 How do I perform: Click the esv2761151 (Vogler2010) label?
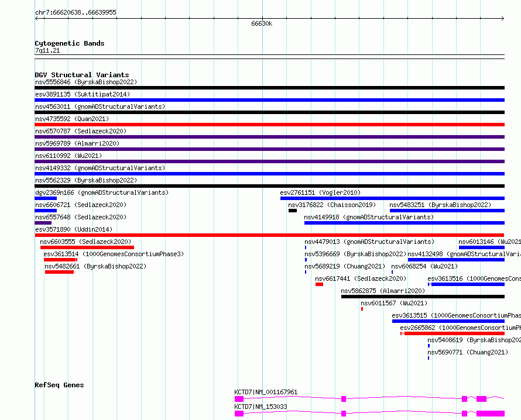click(320, 192)
